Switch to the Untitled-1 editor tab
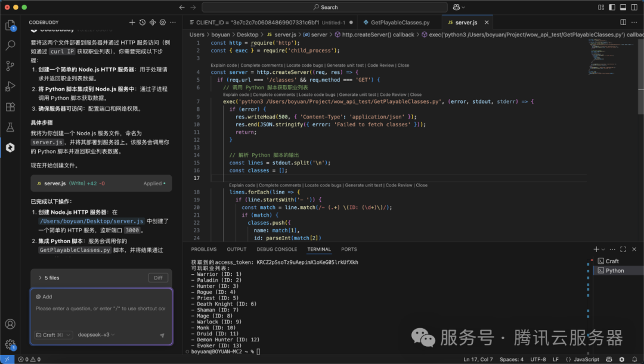This screenshot has width=644, height=364. 270,23
